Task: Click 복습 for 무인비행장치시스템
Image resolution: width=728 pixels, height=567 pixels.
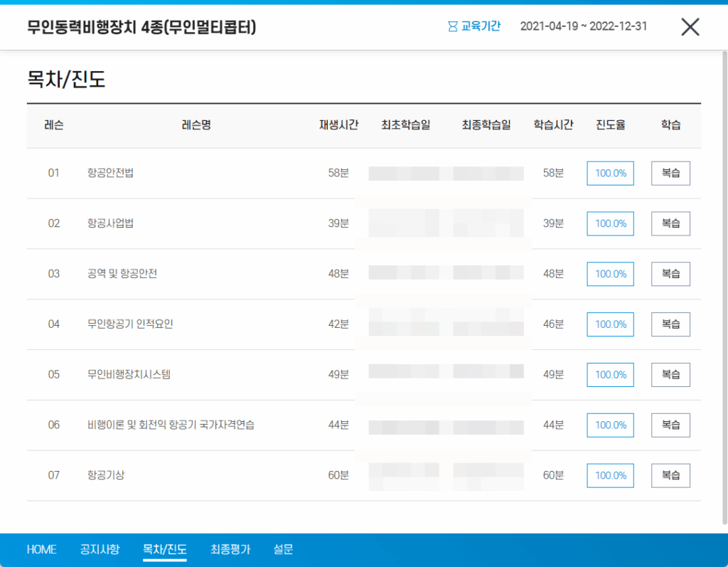Action: (670, 375)
